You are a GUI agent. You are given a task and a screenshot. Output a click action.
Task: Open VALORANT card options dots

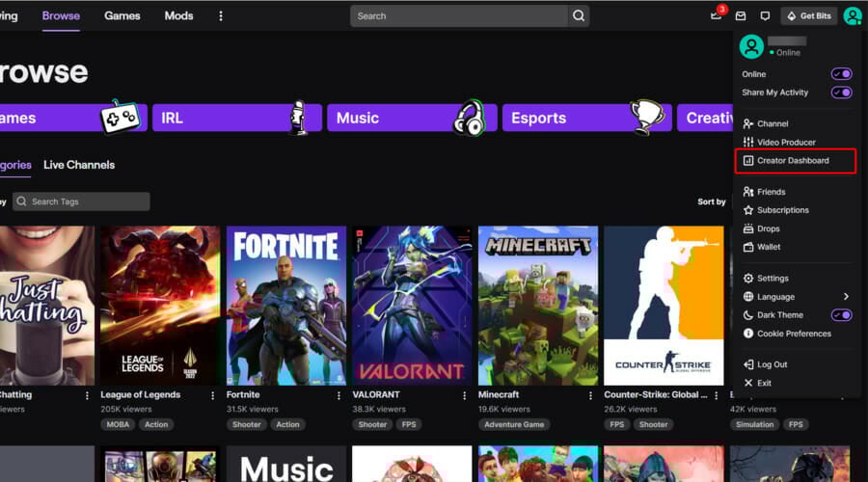click(465, 395)
